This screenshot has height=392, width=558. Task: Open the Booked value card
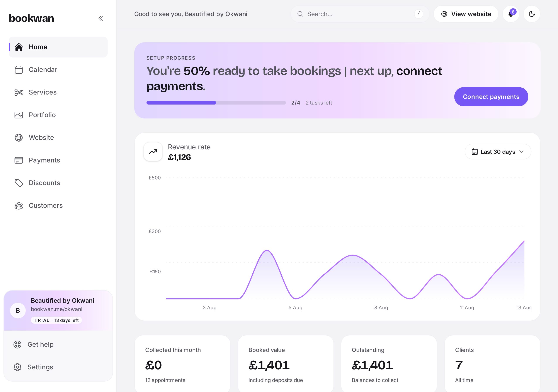tap(286, 364)
